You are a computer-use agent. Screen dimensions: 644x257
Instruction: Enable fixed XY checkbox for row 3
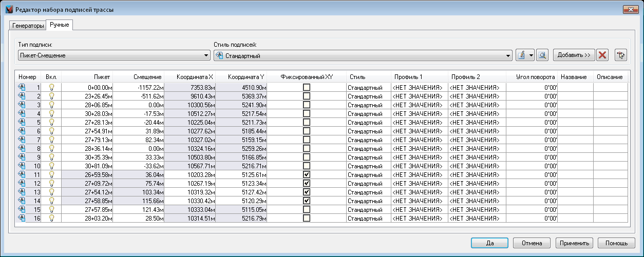coord(307,105)
